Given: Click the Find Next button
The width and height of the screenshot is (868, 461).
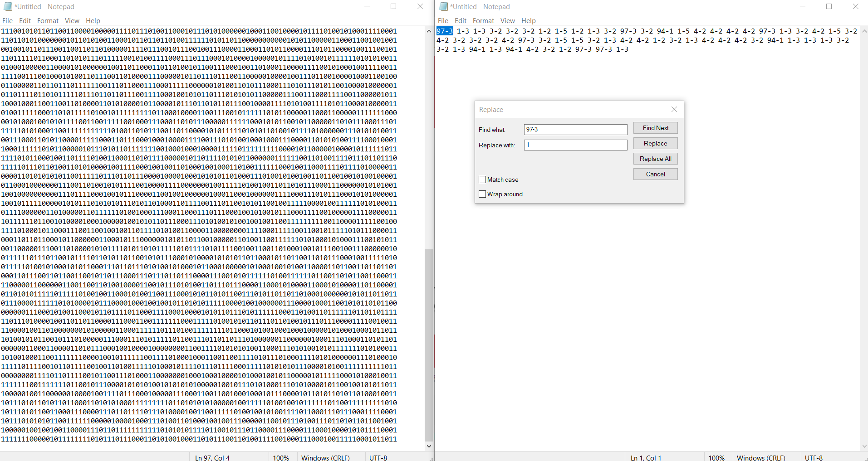Looking at the screenshot, I should 655,128.
